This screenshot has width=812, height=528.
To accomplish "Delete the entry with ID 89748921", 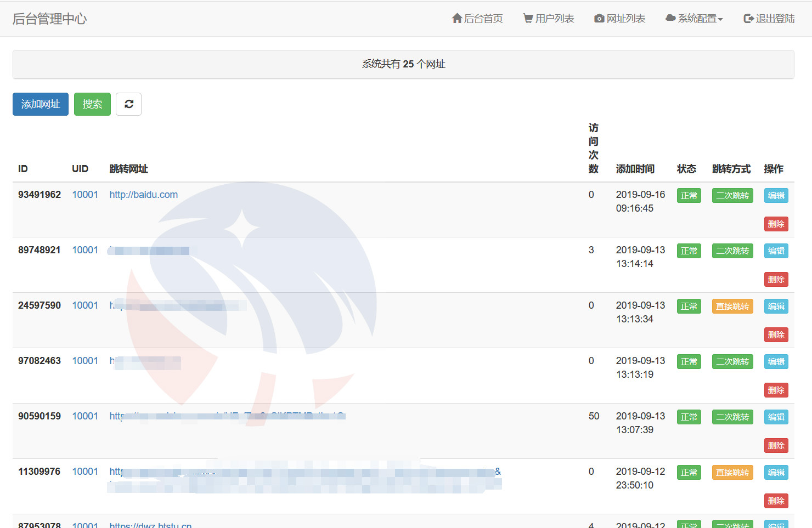I will tap(776, 280).
